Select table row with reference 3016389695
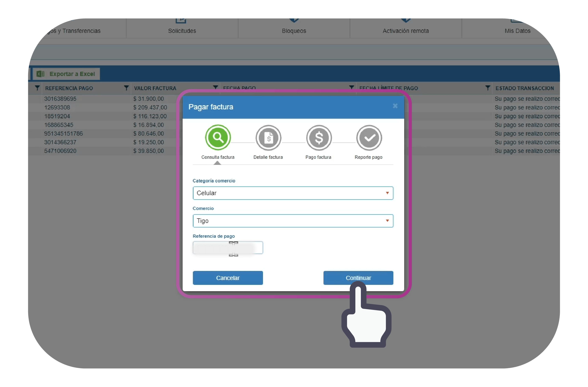588x387 pixels. [60, 99]
